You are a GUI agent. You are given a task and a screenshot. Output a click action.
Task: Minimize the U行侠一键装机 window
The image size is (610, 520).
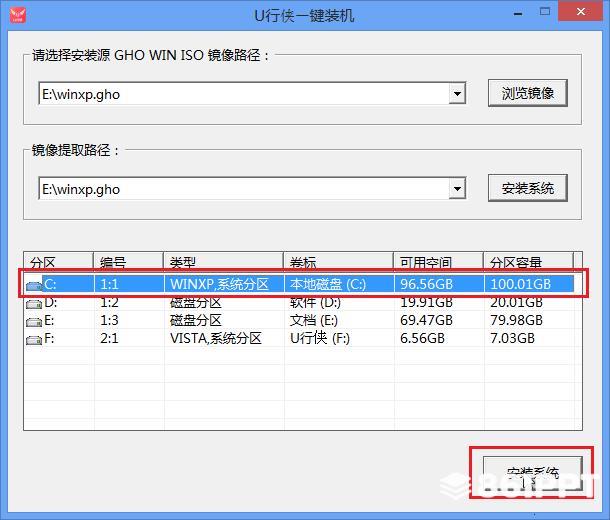click(518, 13)
